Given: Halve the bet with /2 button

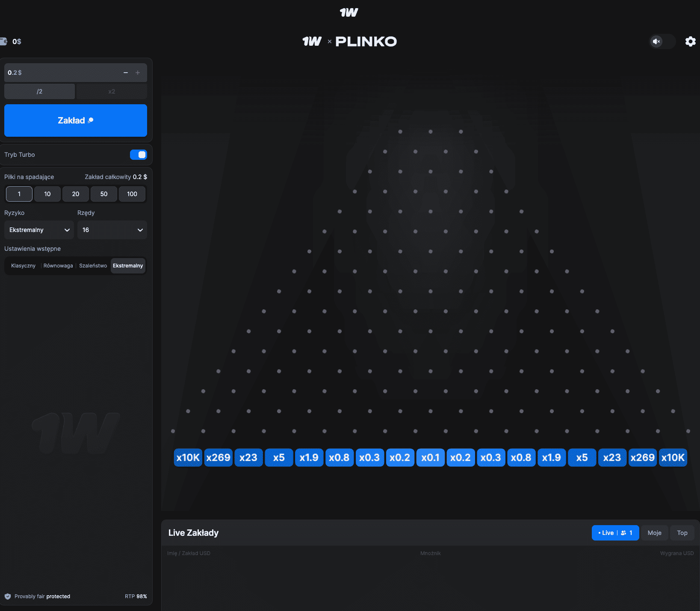Looking at the screenshot, I should click(x=39, y=91).
